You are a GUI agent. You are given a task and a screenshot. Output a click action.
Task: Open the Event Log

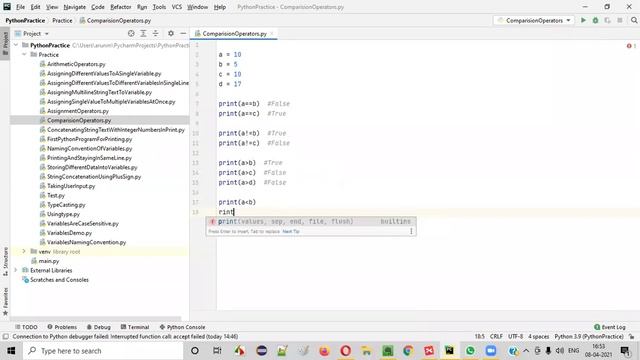point(610,327)
